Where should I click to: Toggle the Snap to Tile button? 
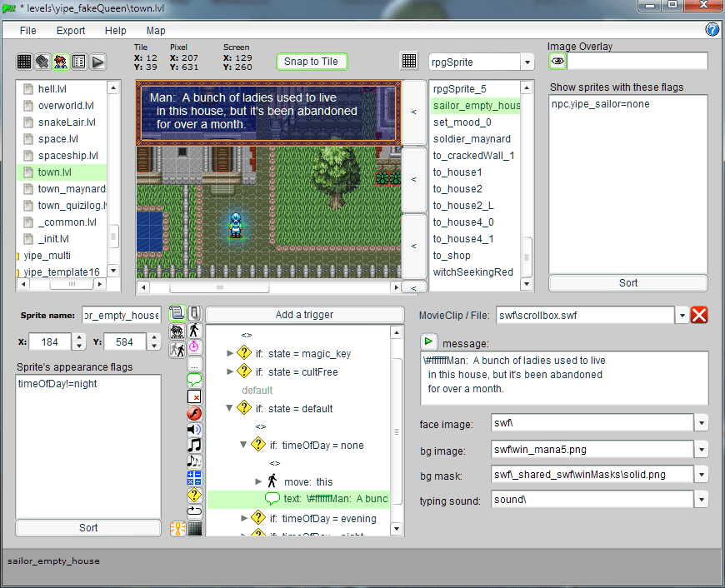(x=311, y=62)
